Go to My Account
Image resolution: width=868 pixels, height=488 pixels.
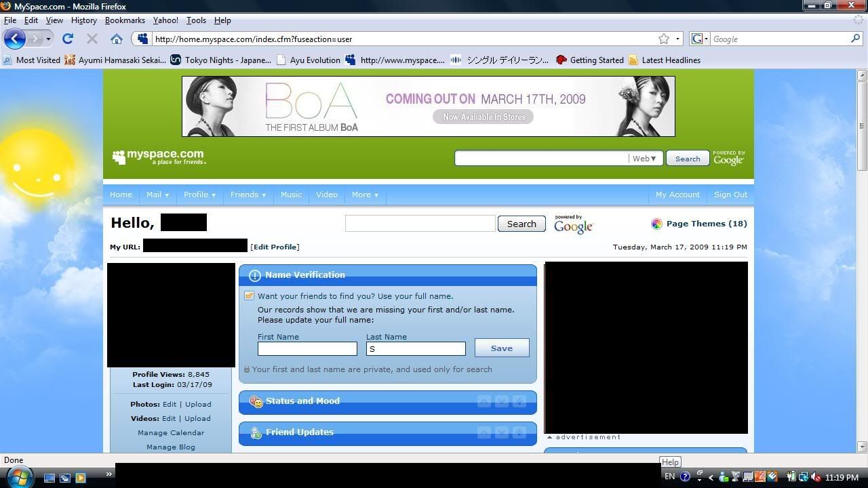coord(677,195)
